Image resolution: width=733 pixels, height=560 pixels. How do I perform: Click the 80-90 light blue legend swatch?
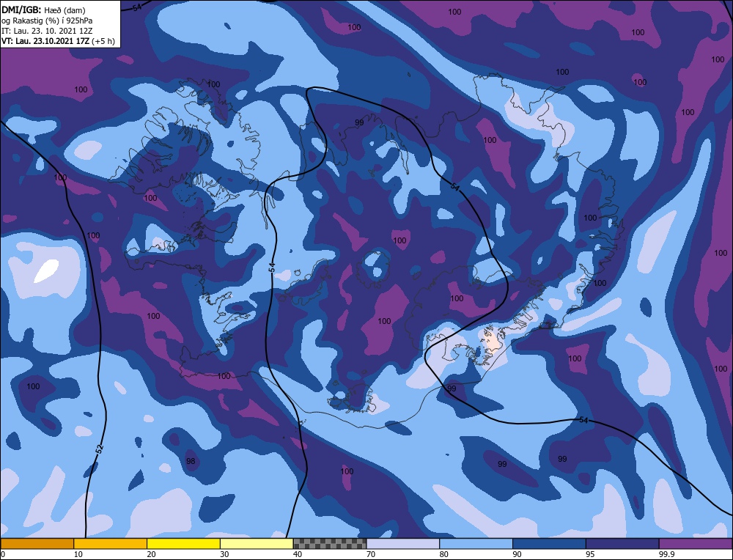point(476,544)
